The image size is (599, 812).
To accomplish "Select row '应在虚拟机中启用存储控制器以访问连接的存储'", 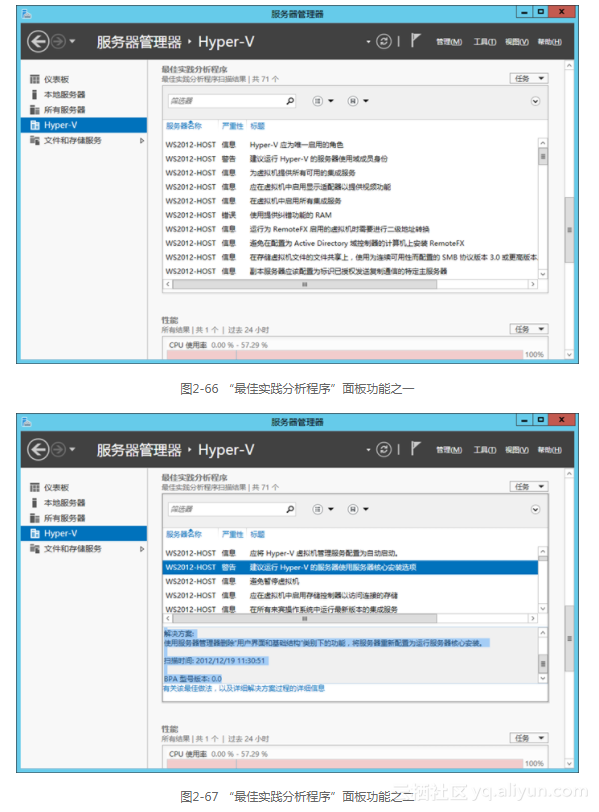I will click(350, 596).
